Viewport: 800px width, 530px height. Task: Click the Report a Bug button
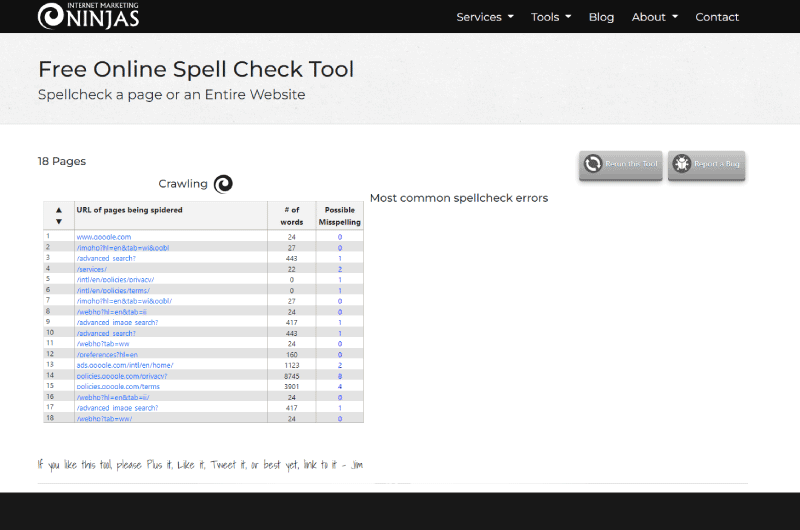706,164
